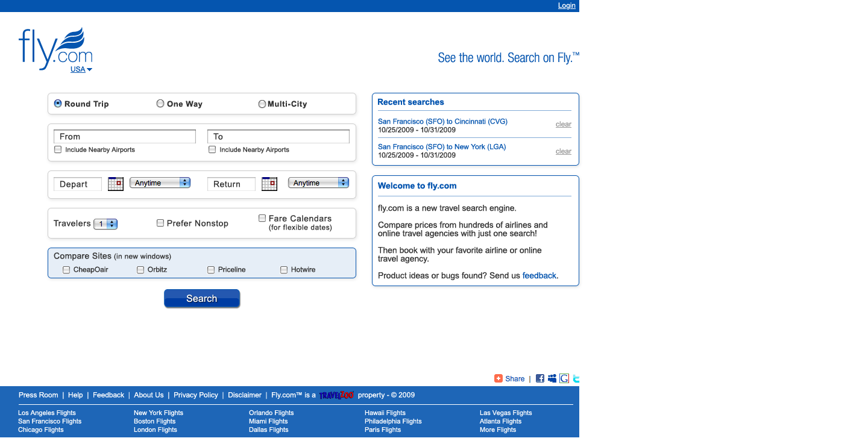The image size is (868, 447).
Task: Open the Travelers count dropdown
Action: (105, 224)
